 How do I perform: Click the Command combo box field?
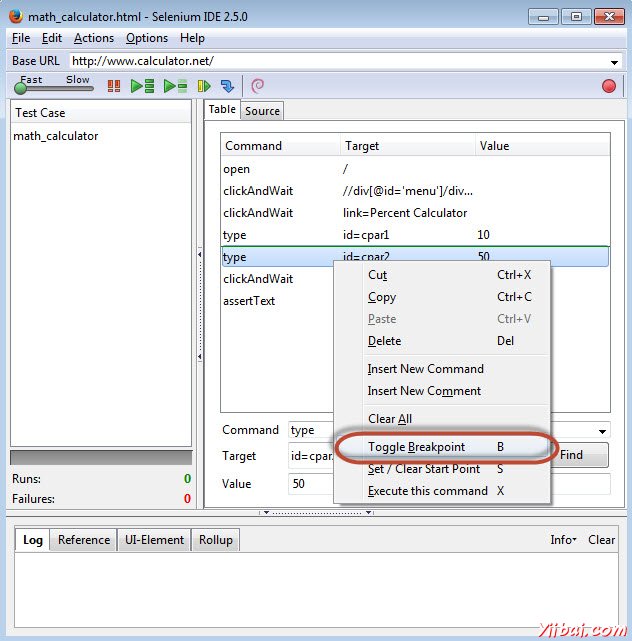point(311,430)
